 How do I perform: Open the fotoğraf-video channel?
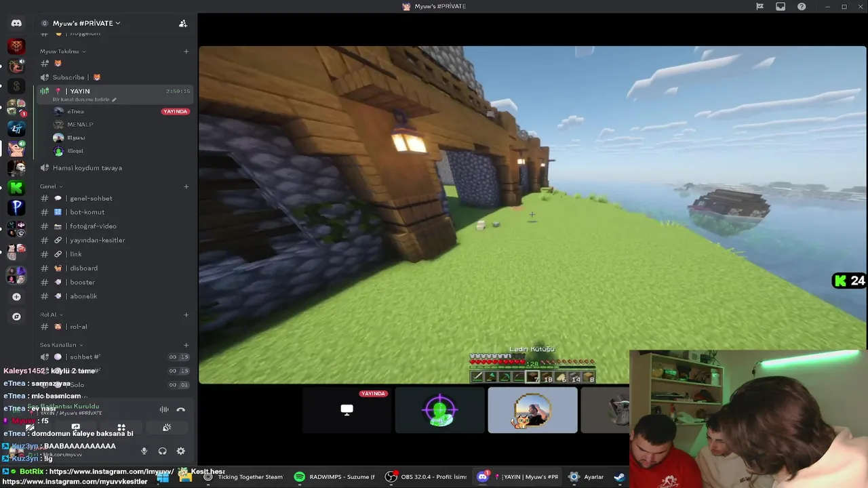pyautogui.click(x=115, y=226)
